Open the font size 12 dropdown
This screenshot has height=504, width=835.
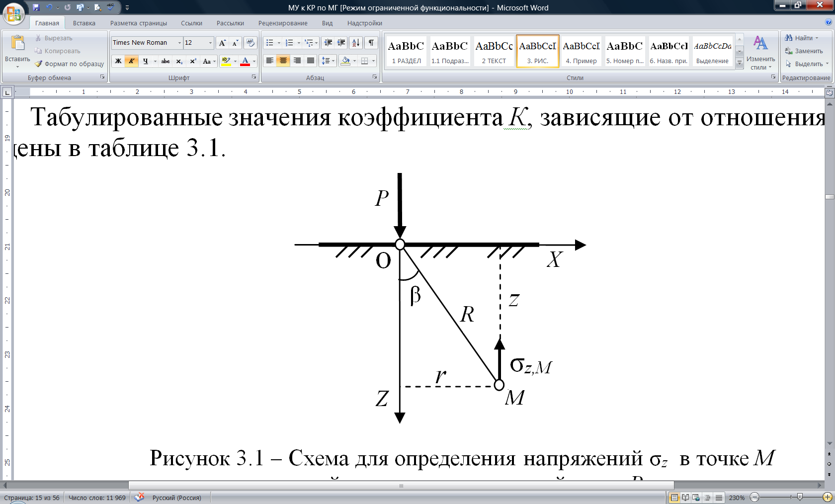point(210,43)
